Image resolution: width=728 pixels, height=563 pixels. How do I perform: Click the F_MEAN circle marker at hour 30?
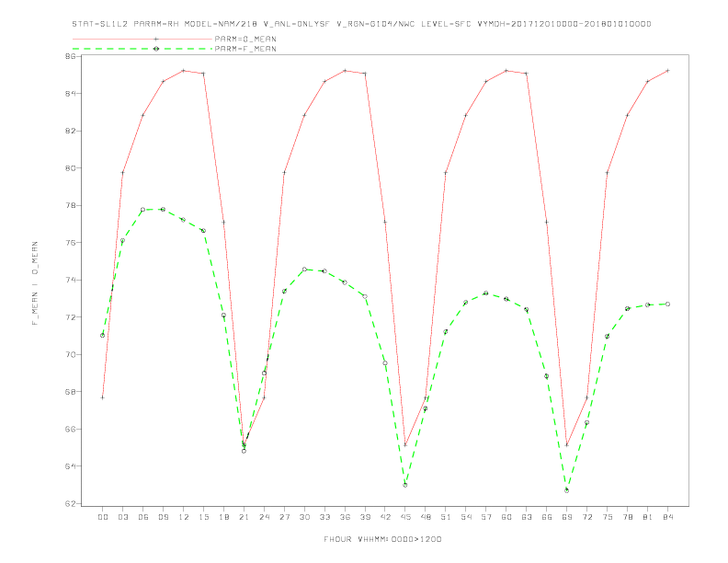coord(304,270)
